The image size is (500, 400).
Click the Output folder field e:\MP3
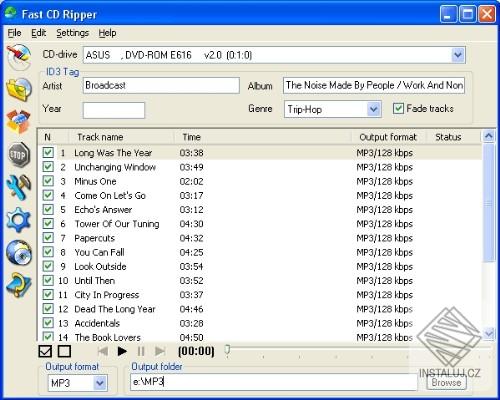tap(274, 382)
